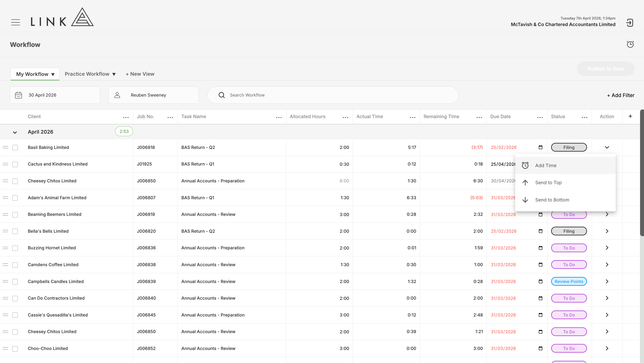This screenshot has height=363, width=644.
Task: Create a view with + New View
Action: pyautogui.click(x=140, y=74)
